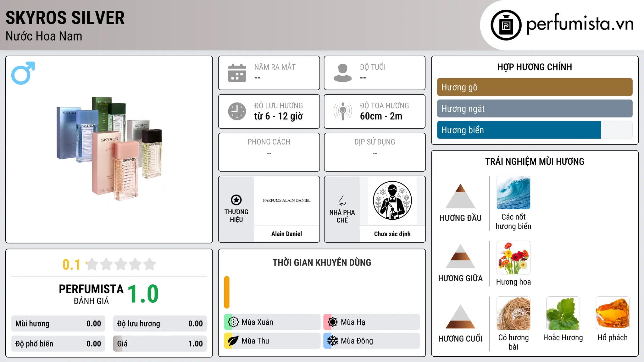Select the Mùa Thu season label

[255, 341]
